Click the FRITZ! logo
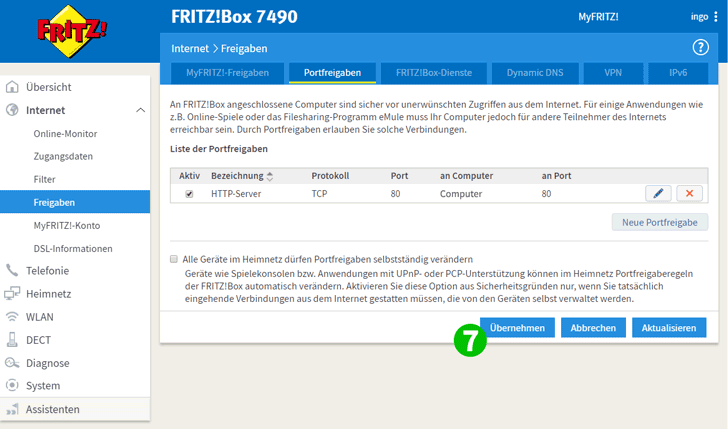 (x=72, y=31)
